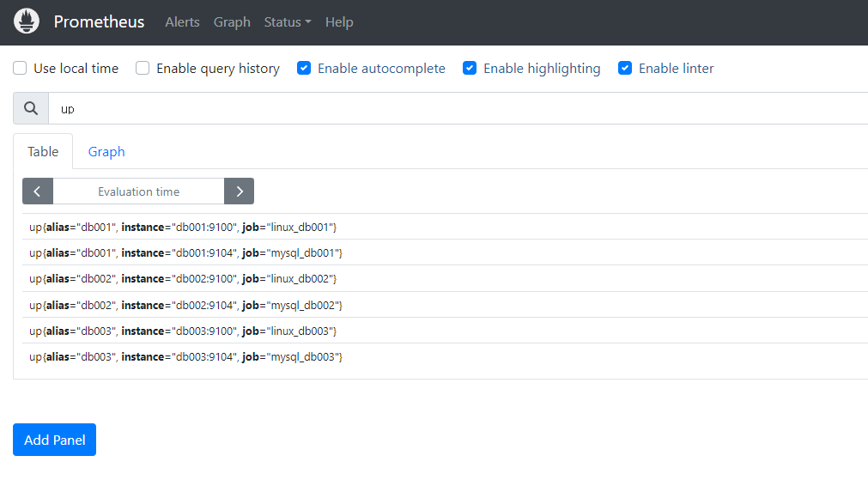Click the Prometheus flame logo icon
Viewport: 868px width, 480px height.
click(27, 21)
